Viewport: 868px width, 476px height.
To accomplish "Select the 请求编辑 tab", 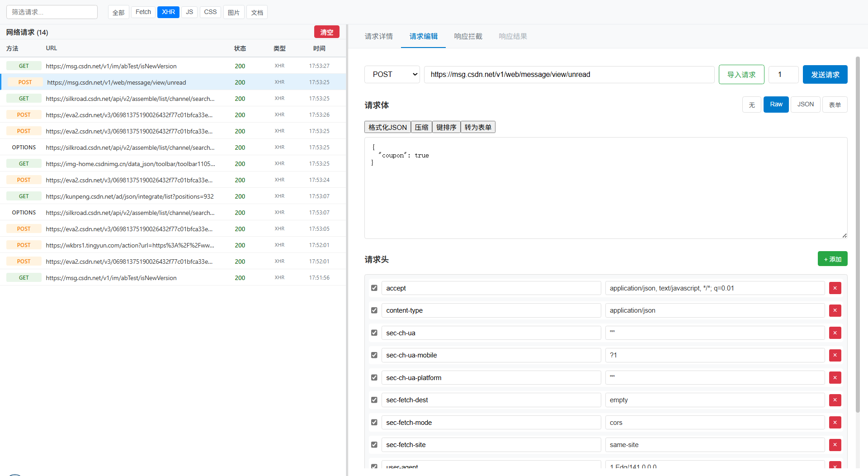I will click(424, 36).
